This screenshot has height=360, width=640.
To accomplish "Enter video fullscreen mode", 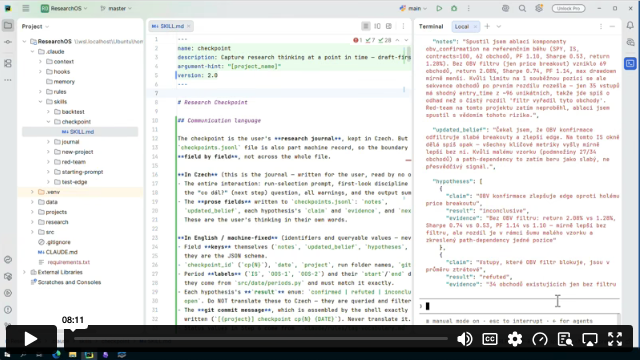I will coord(615,339).
